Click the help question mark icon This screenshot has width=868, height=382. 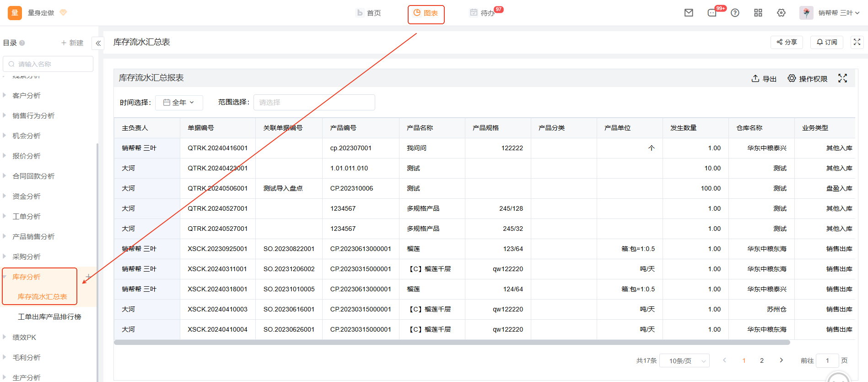735,13
